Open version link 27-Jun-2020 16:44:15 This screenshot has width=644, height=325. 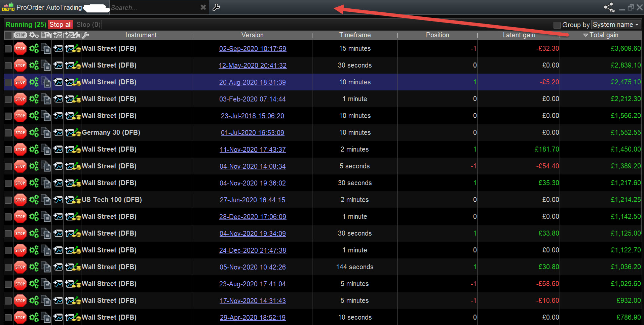coord(253,200)
